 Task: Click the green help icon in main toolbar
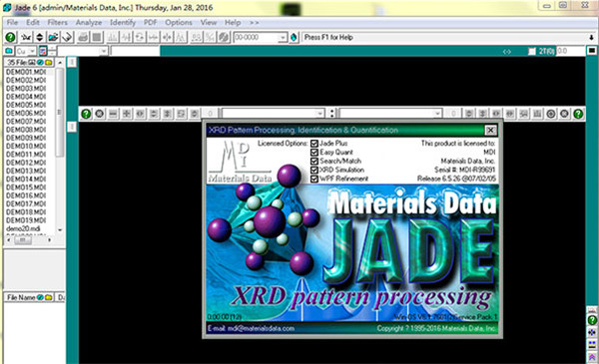10,37
